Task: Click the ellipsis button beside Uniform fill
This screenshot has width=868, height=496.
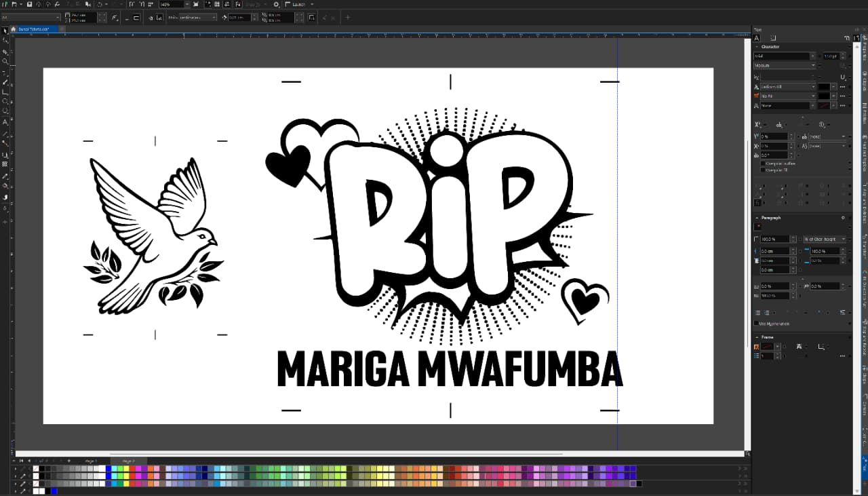Action: pyautogui.click(x=841, y=87)
